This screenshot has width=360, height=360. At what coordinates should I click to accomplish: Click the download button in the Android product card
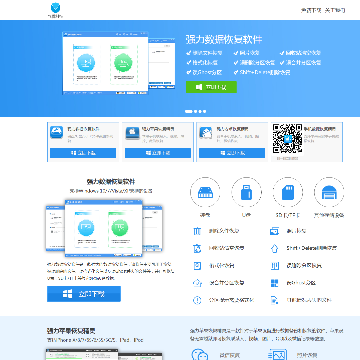pyautogui.click(x=232, y=153)
